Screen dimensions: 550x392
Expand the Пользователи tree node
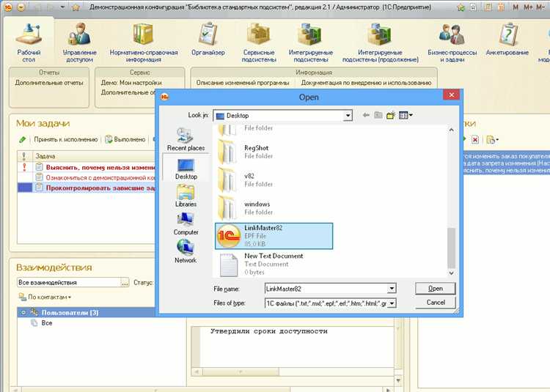(x=23, y=312)
